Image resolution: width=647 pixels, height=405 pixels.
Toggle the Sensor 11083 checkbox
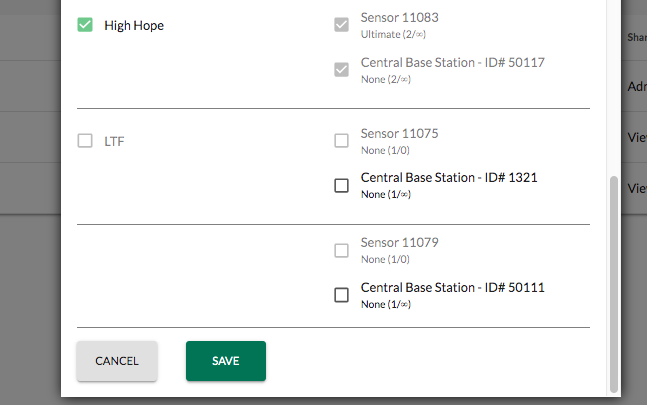(x=341, y=25)
